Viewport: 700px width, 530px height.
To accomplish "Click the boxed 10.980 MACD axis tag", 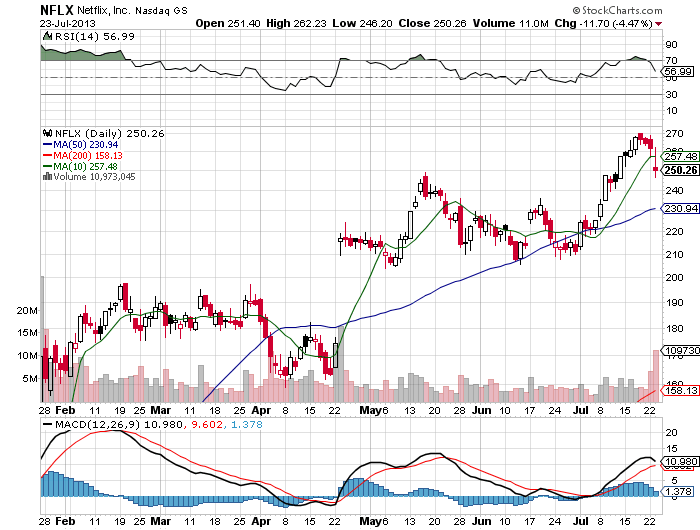I will click(679, 462).
